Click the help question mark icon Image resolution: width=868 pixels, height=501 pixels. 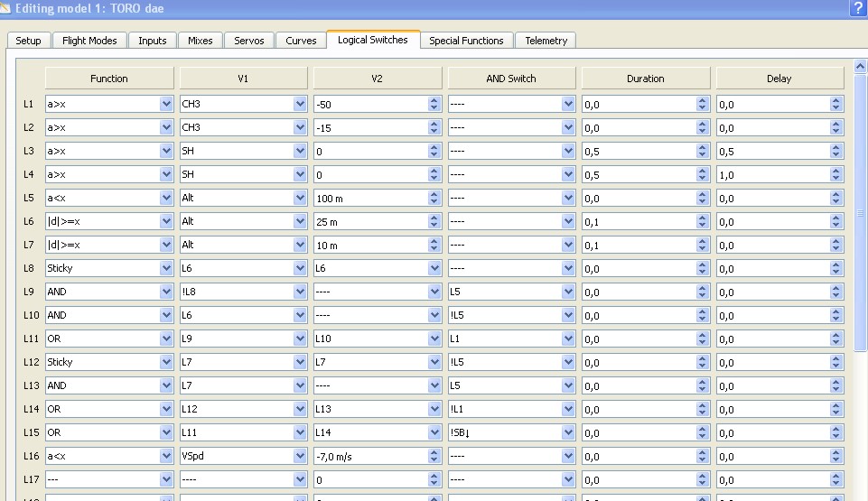[x=857, y=8]
